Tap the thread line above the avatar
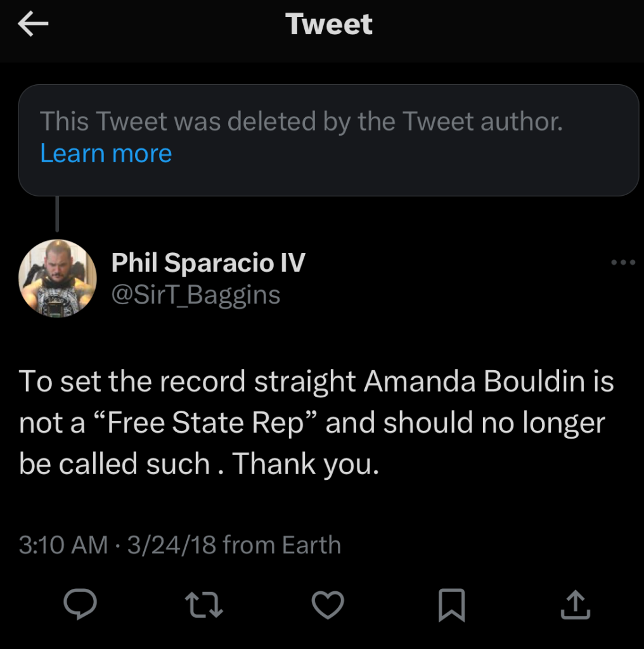This screenshot has height=649, width=644. click(58, 214)
